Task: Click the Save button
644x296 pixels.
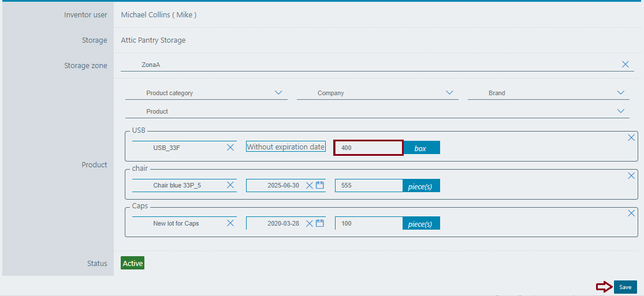Action: click(625, 287)
